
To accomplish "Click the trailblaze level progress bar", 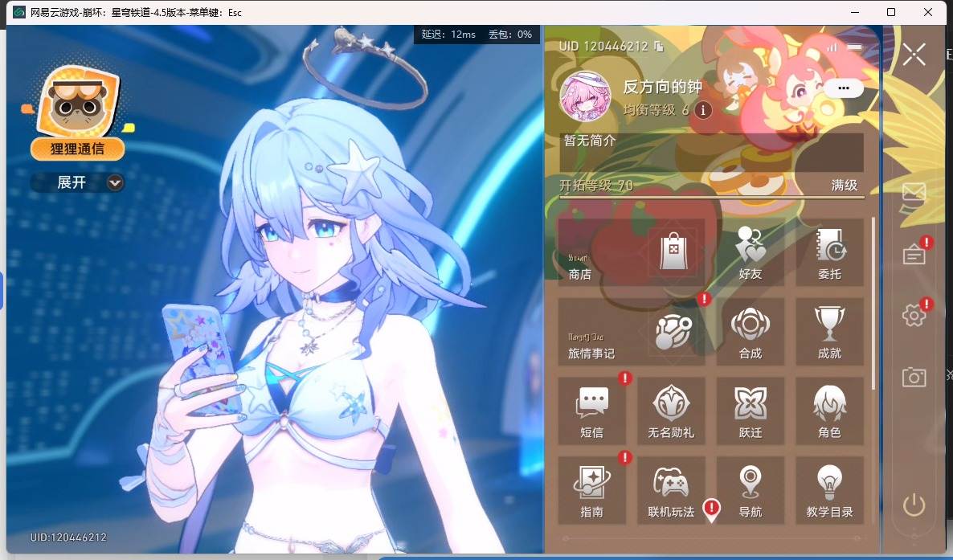I will [711, 197].
